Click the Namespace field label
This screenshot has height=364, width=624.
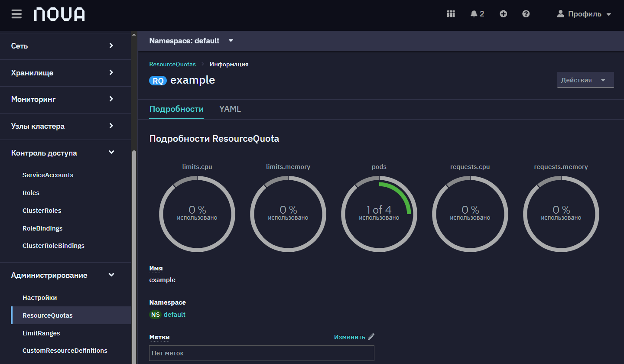tap(167, 302)
